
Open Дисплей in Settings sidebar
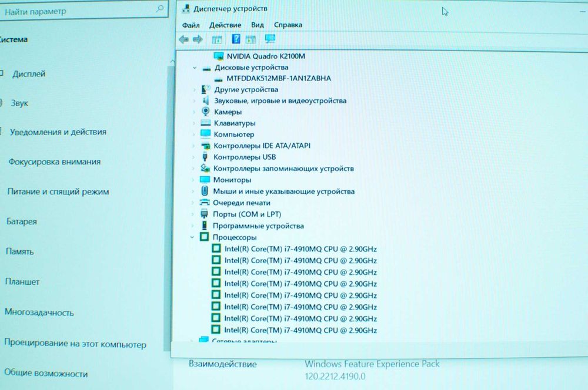[x=29, y=74]
